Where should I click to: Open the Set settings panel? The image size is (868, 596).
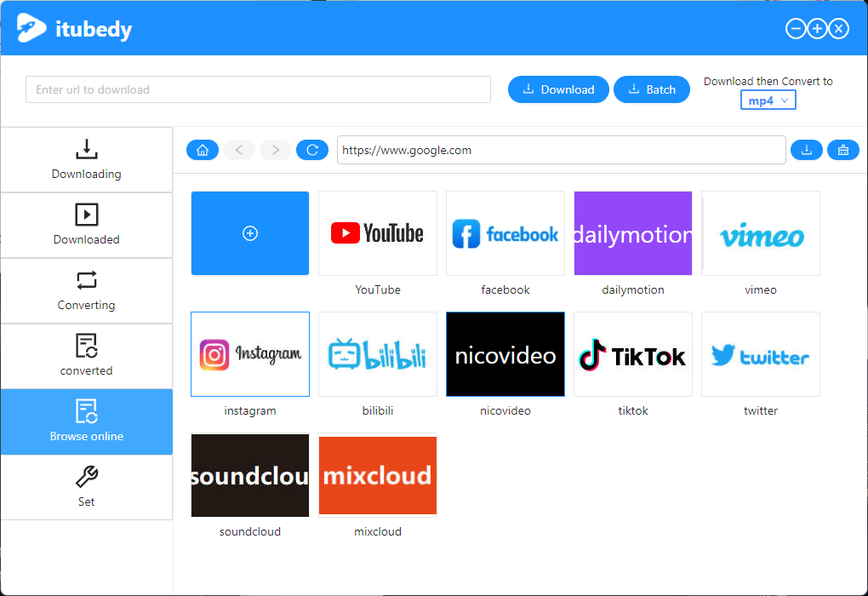point(86,487)
